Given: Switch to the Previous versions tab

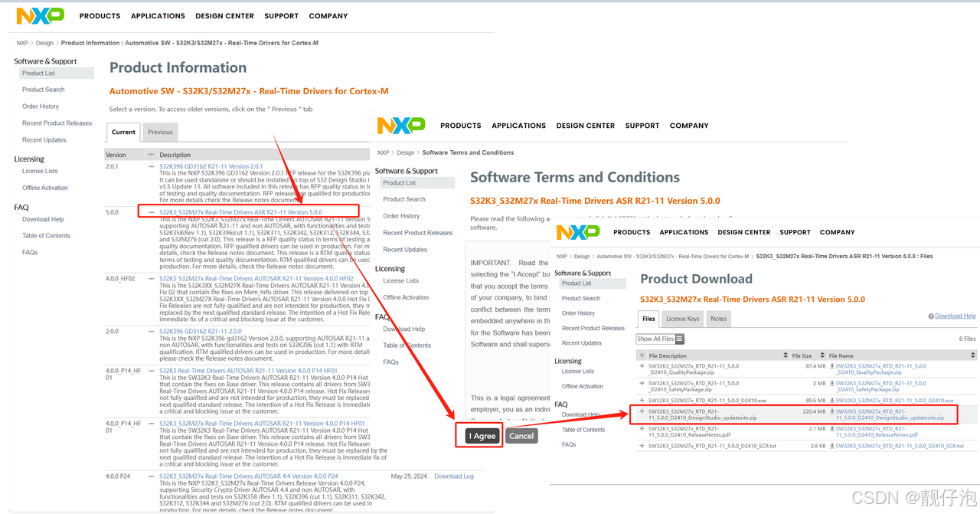Looking at the screenshot, I should point(159,132).
